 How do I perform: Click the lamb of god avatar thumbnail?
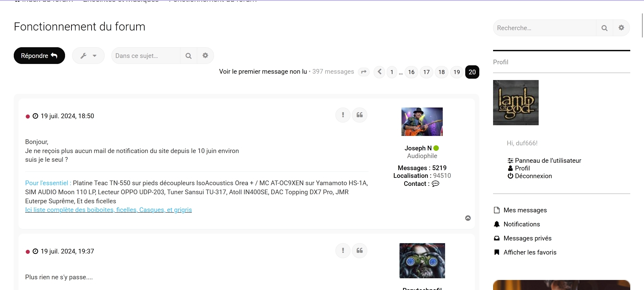[516, 102]
